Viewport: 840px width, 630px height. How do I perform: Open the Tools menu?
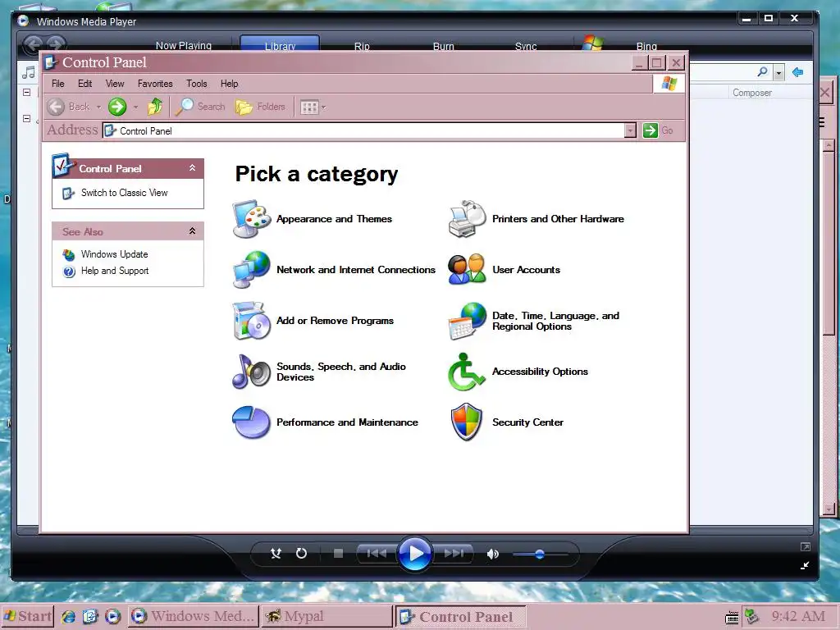(x=197, y=84)
